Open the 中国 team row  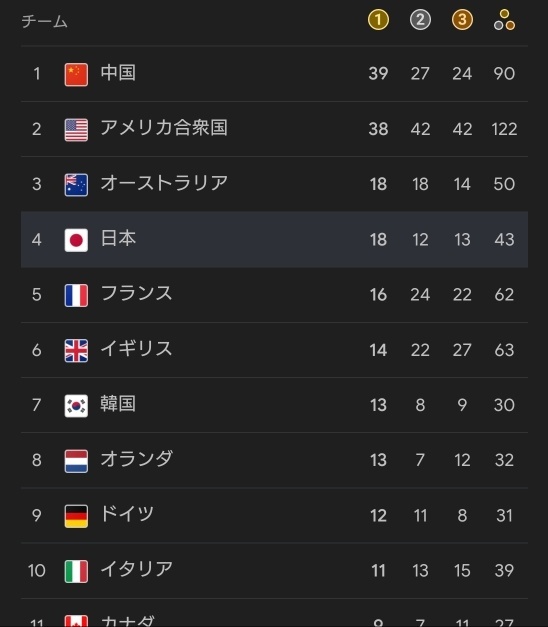(274, 74)
